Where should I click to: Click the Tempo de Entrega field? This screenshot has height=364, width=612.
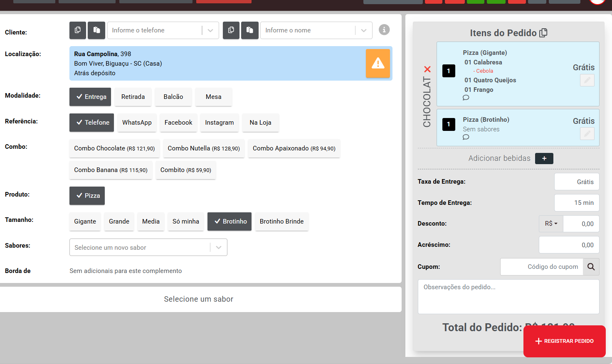[577, 203]
